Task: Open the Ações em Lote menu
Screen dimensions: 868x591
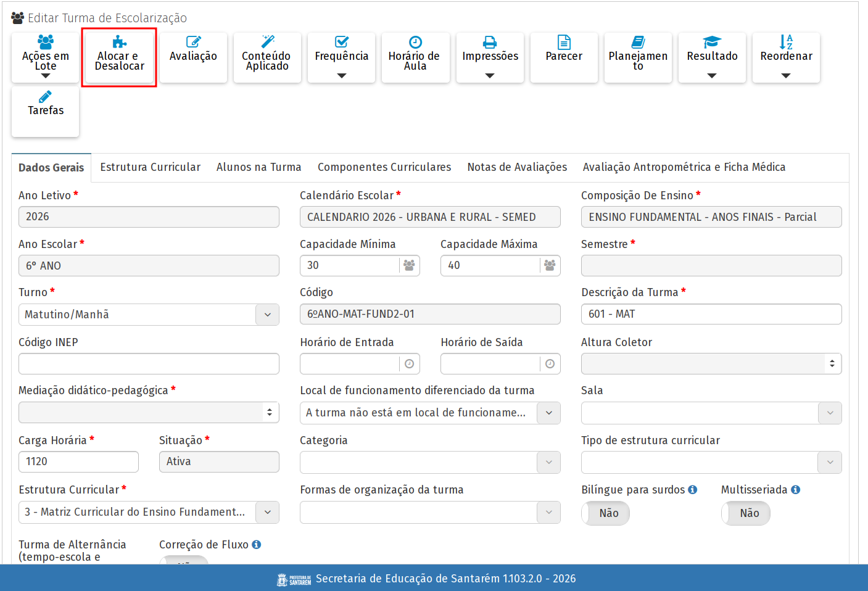Action: (45, 57)
